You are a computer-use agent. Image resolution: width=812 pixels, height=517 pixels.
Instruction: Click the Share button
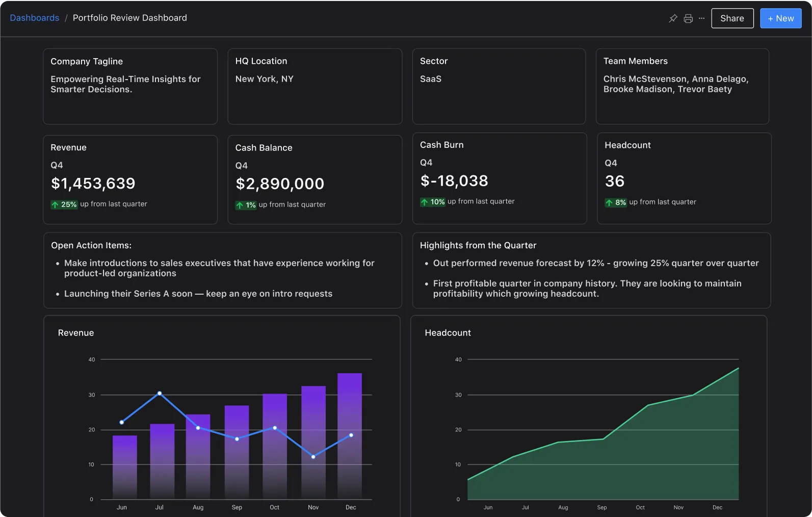[x=732, y=18]
